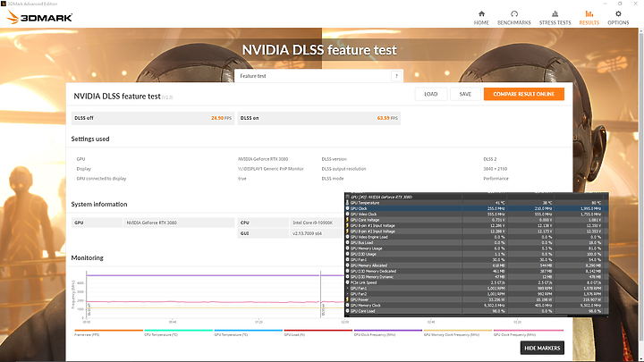Click the 319.907 W GPU Power maximum value
Screen dimensions: 644x362
(591, 299)
